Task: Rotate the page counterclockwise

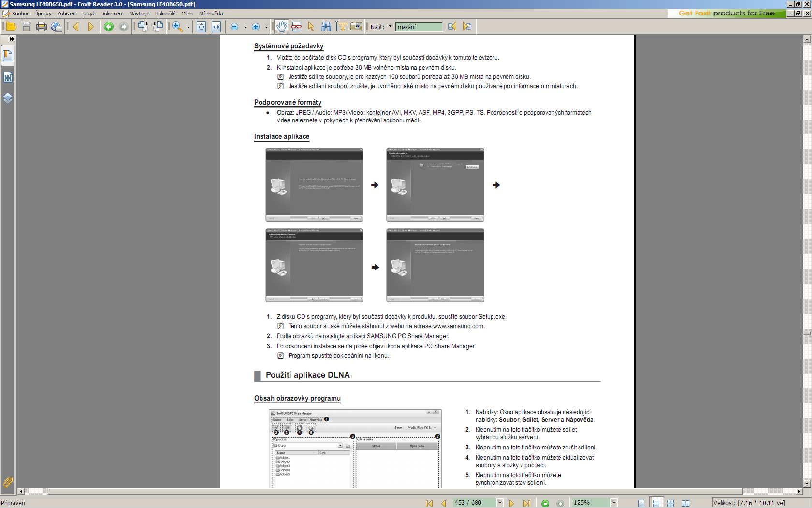Action: tap(158, 27)
